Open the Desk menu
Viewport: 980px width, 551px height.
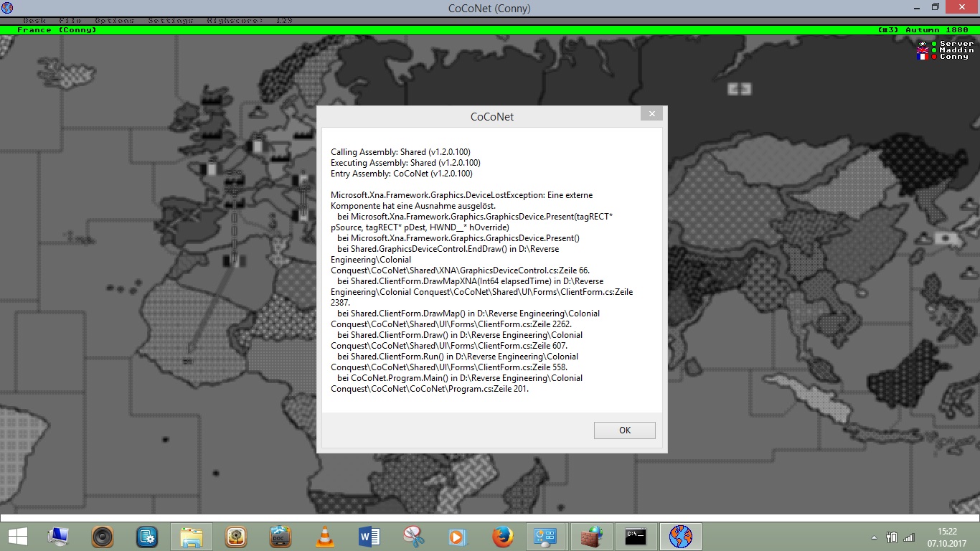[34, 20]
